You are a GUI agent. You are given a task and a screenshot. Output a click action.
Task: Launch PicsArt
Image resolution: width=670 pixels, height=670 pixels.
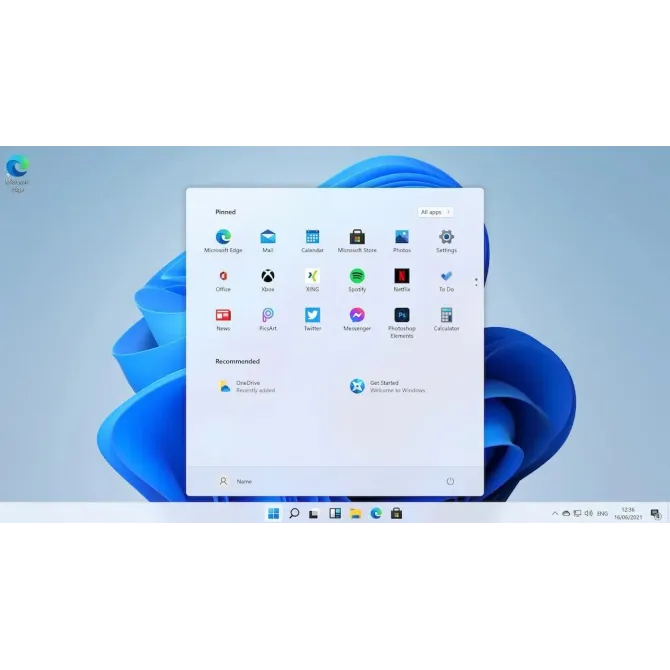(268, 320)
